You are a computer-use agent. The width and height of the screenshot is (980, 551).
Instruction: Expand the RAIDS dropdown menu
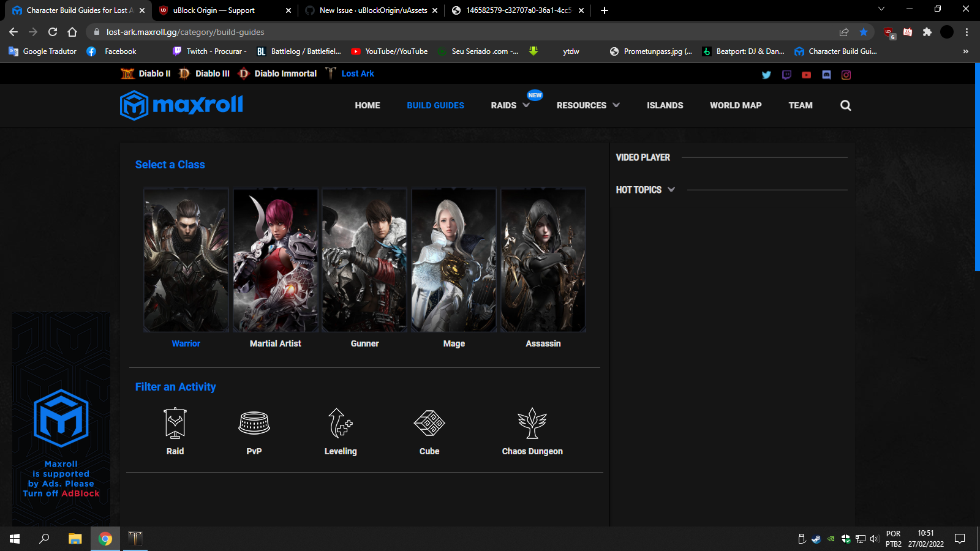(509, 105)
